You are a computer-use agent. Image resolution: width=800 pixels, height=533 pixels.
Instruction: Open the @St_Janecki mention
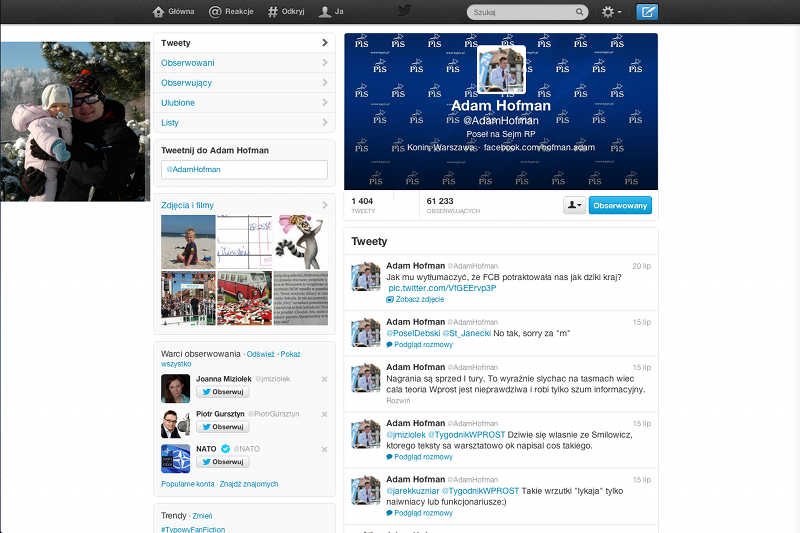tap(466, 333)
